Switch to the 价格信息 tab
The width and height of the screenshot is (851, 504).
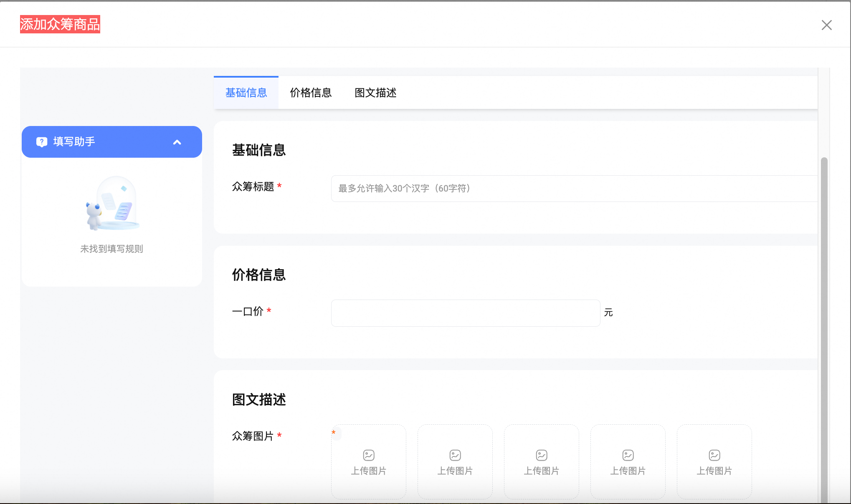[310, 93]
